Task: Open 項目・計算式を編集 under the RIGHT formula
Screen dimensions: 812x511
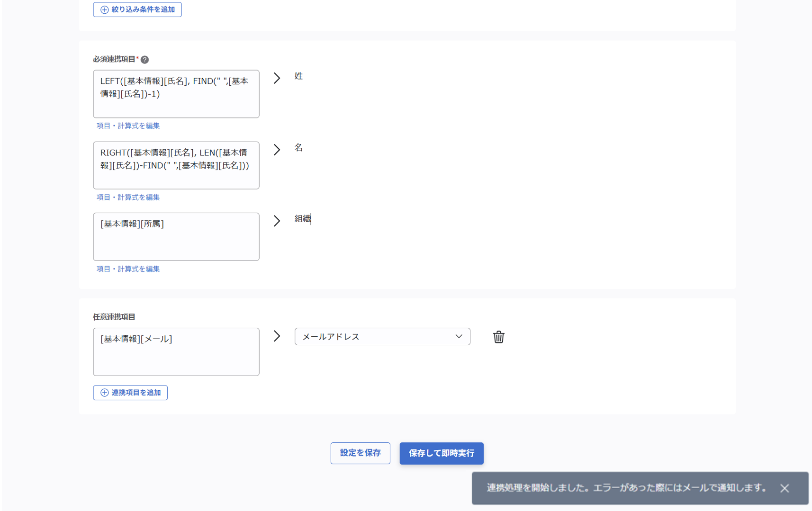Action: click(128, 197)
